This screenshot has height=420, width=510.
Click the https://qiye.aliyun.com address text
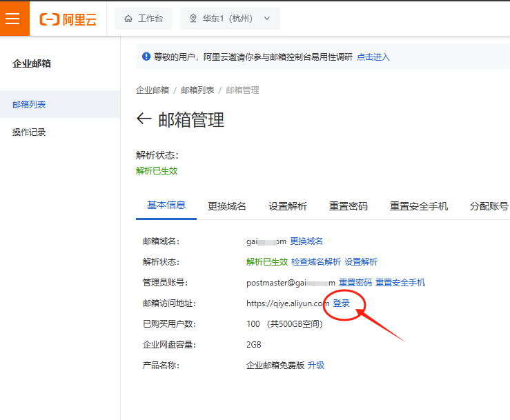pyautogui.click(x=288, y=303)
